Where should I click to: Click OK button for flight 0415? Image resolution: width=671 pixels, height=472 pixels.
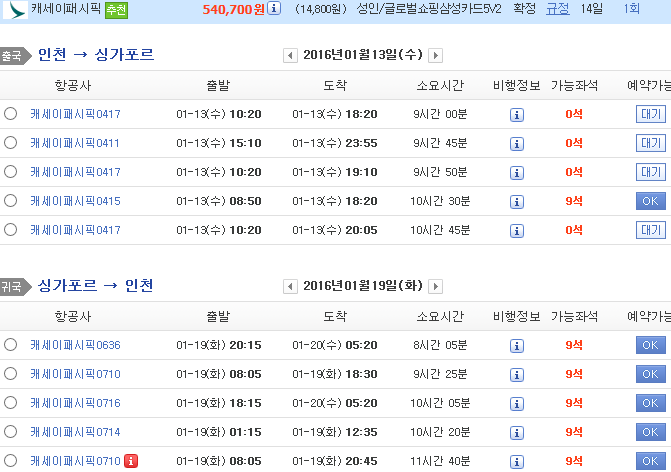(x=650, y=201)
